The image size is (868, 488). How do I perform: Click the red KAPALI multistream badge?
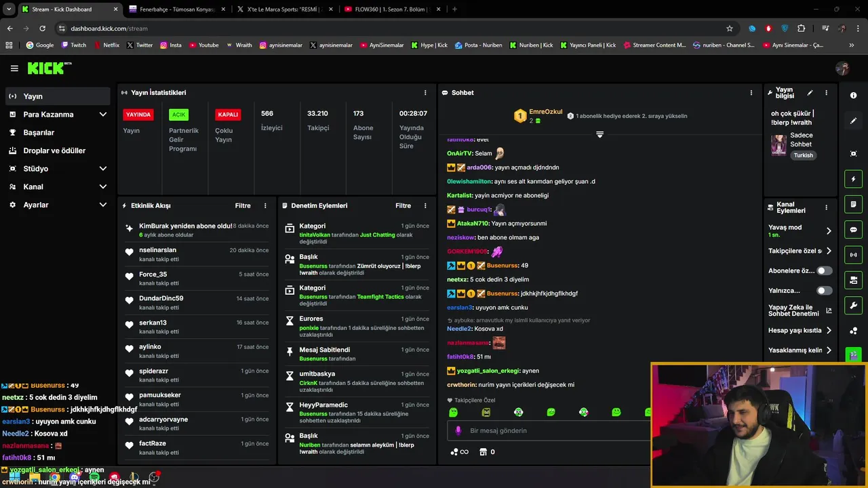pyautogui.click(x=228, y=115)
